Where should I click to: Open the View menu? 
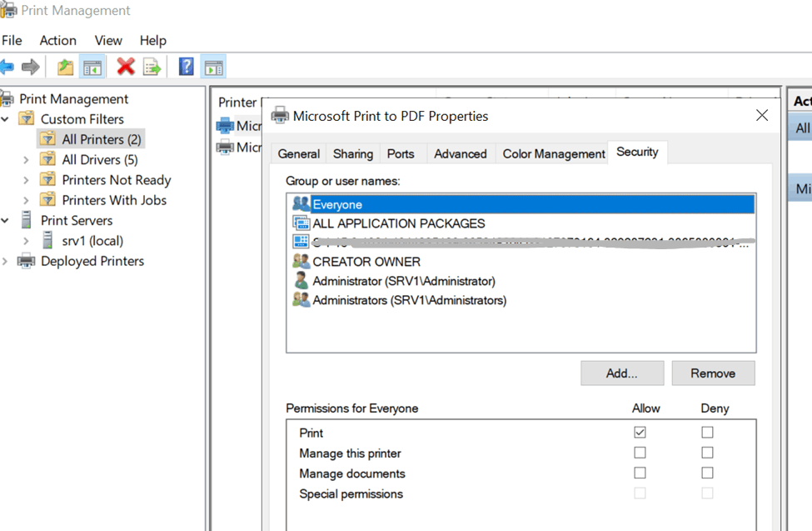[108, 41]
